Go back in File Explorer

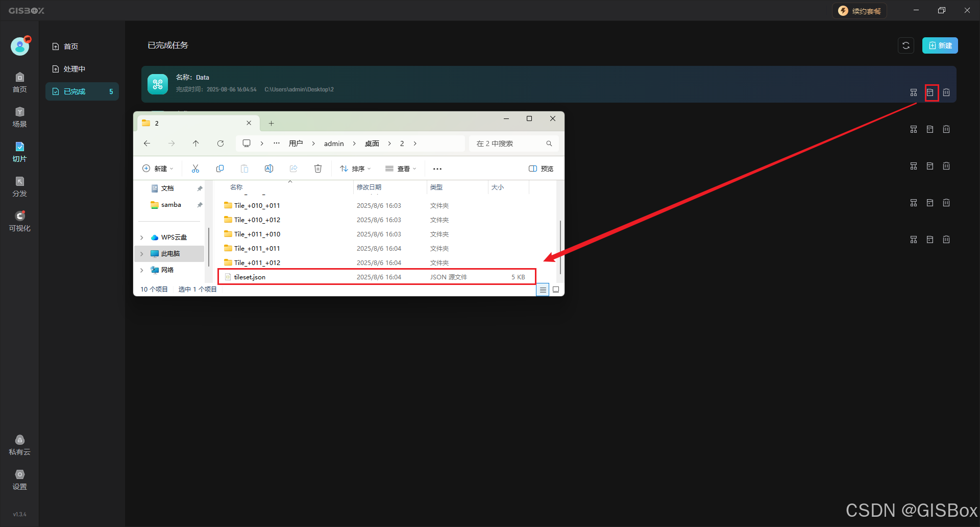point(147,143)
